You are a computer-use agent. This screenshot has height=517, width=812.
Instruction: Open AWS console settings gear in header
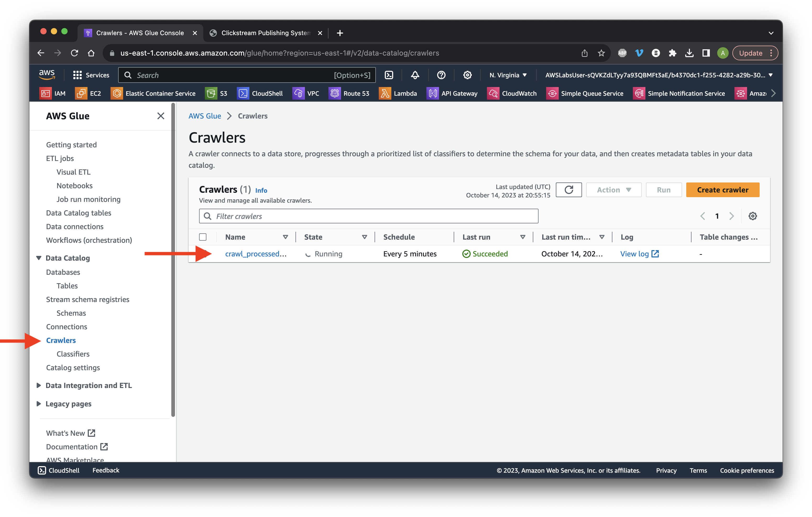[467, 75]
